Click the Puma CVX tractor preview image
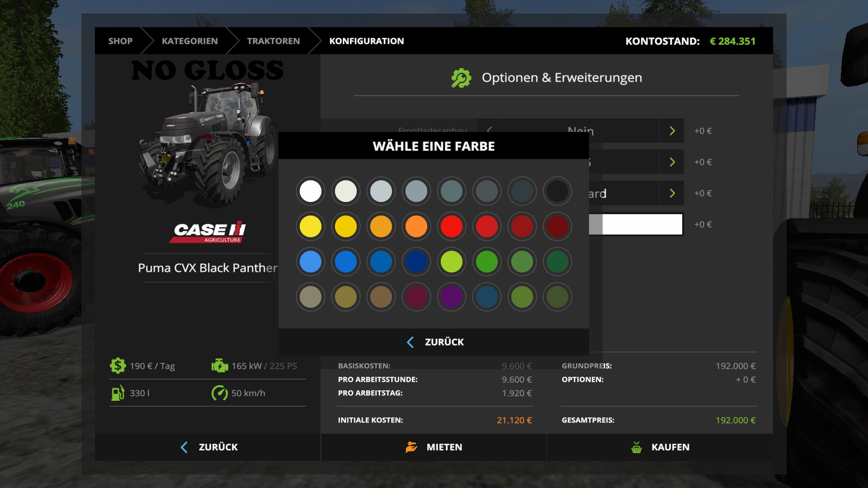The image size is (868, 488). tap(208, 145)
